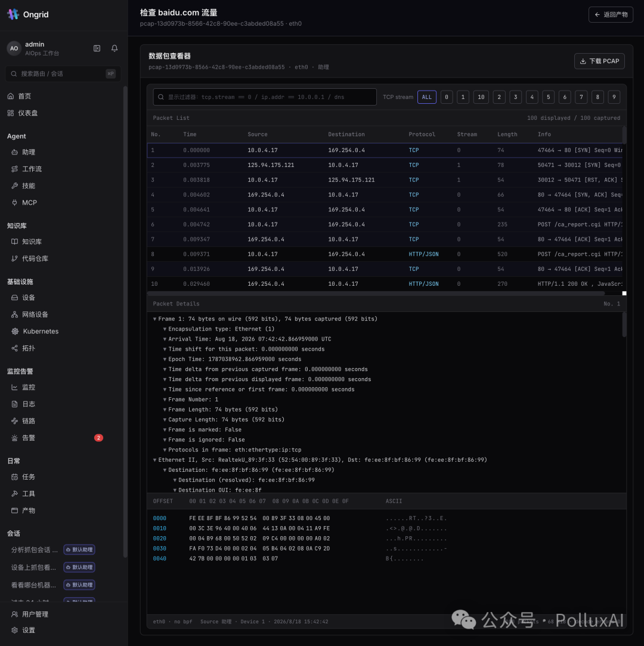This screenshot has height=646, width=644.
Task: Collapse the Ethernet II tree node
Action: click(155, 460)
